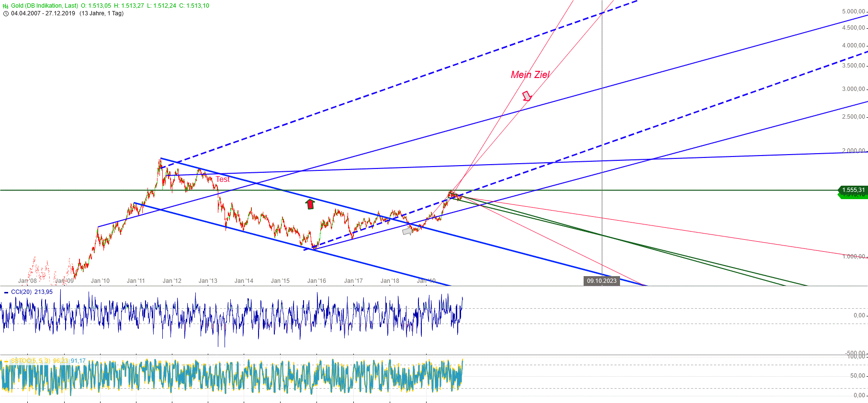Screen dimensions: 868x403
Task: Click the open price value O: 1.513,05
Action: 96,6
